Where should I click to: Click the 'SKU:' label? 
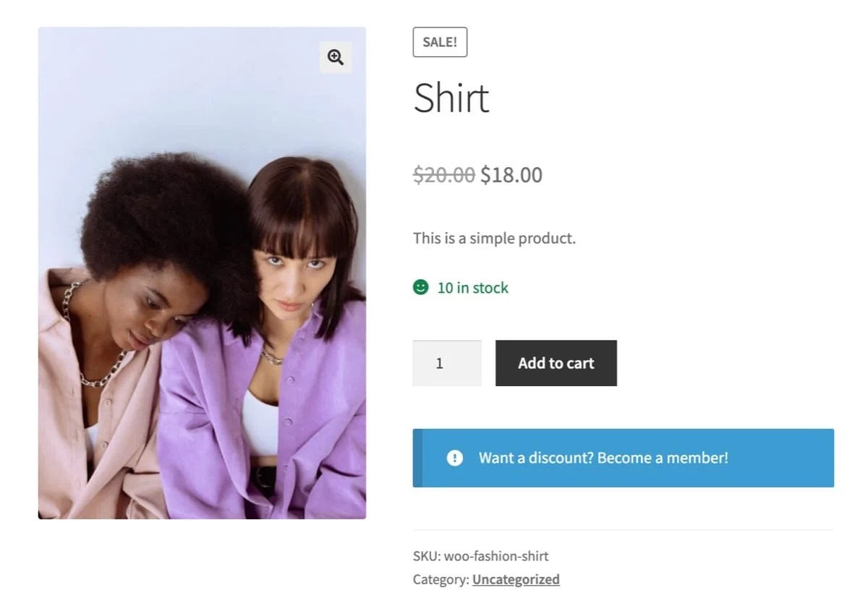(426, 556)
